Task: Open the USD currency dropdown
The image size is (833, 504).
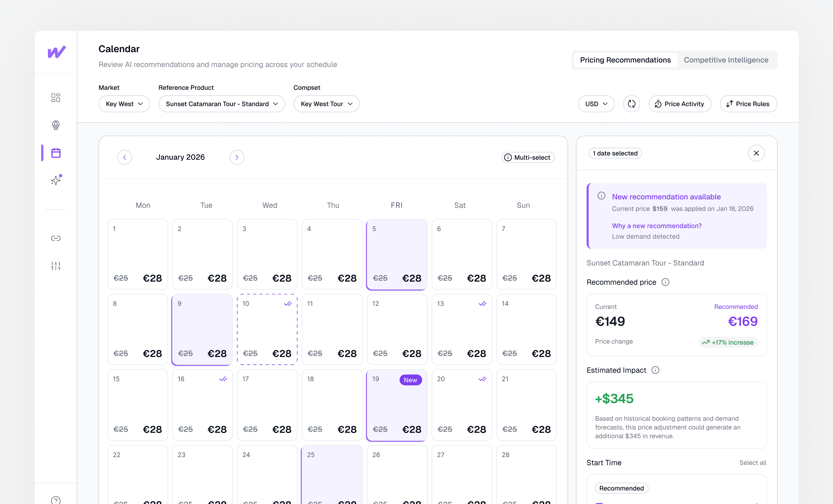Action: point(596,104)
